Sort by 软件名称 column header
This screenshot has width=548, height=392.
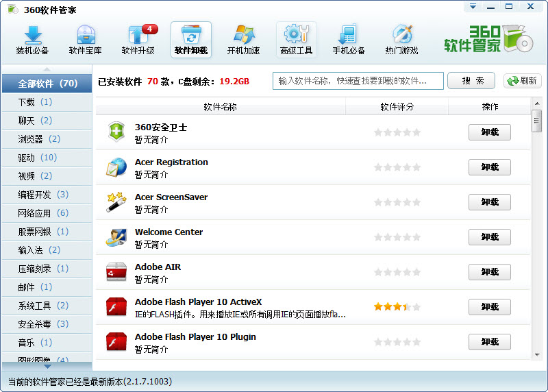coord(220,107)
